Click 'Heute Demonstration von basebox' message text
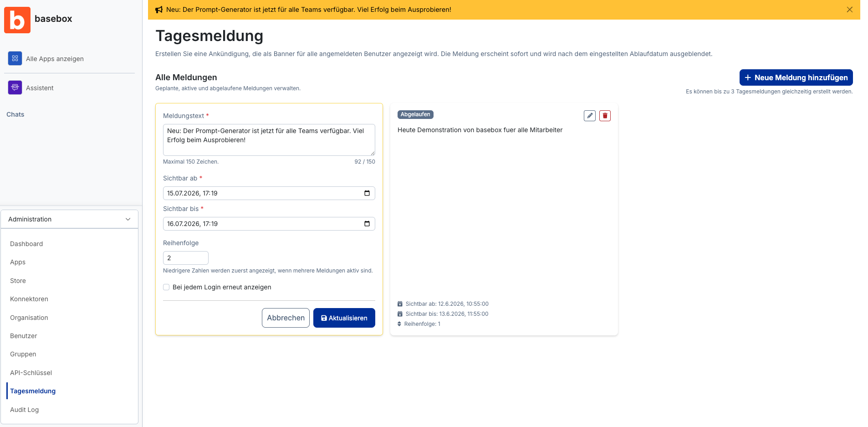Viewport: 868px width, 427px height. [480, 130]
